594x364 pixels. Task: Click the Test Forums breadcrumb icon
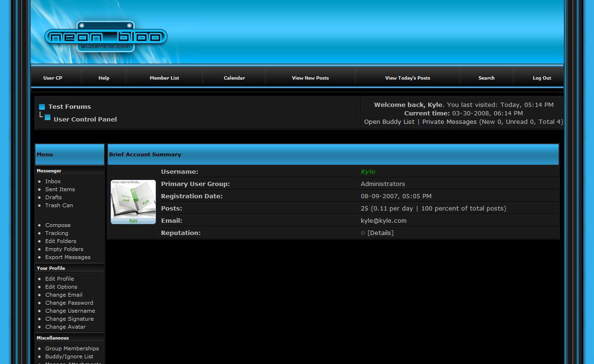(42, 107)
